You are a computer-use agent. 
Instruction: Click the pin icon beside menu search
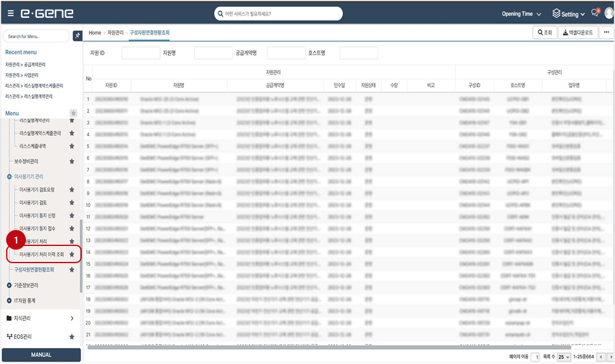point(77,36)
